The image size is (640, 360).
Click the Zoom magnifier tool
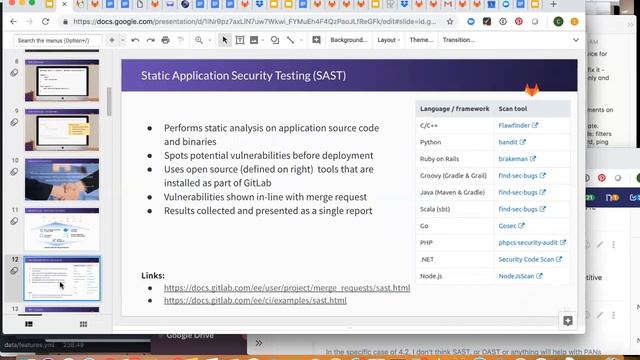pyautogui.click(x=199, y=40)
